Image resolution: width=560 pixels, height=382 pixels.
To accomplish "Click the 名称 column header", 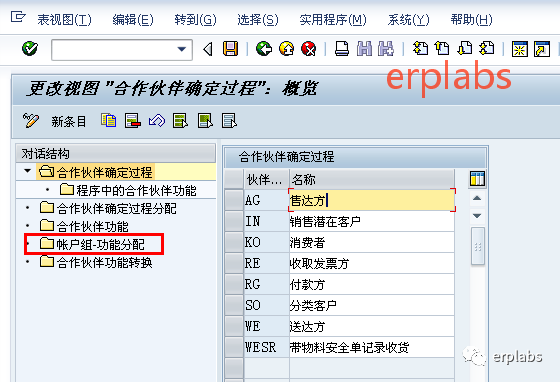I will (372, 179).
